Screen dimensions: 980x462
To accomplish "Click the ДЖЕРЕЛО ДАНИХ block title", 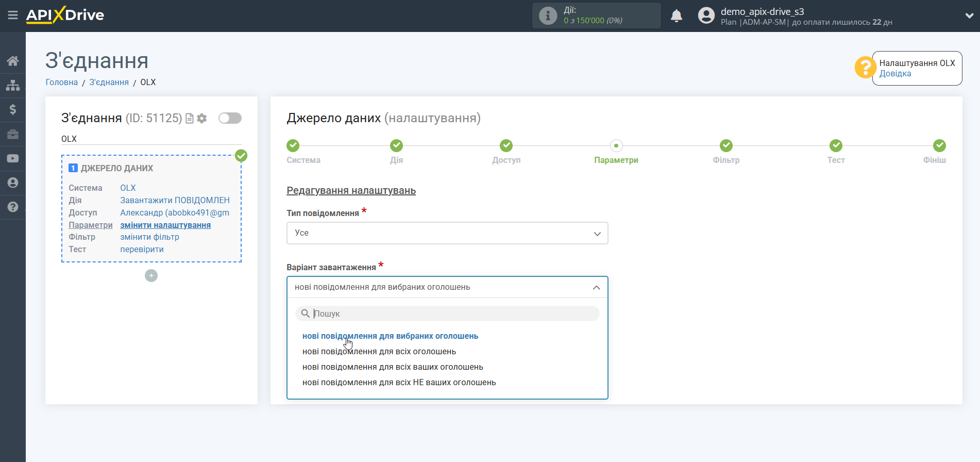I will (x=117, y=169).
